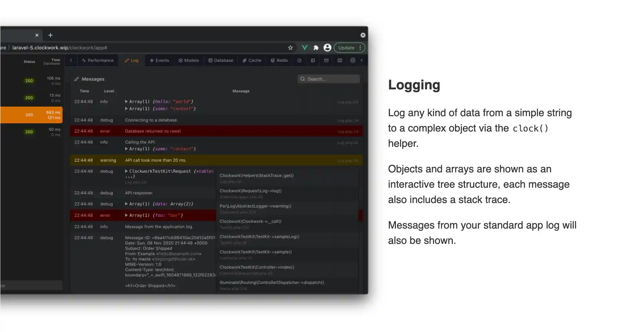Open the browser extensions puzzle icon
The height and width of the screenshot is (332, 644).
[316, 48]
